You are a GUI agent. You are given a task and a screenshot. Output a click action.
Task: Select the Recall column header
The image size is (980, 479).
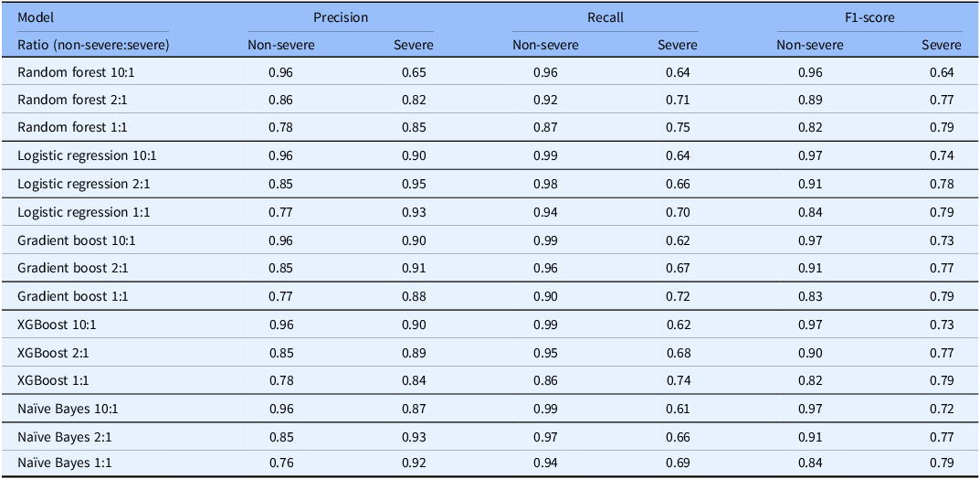point(605,17)
